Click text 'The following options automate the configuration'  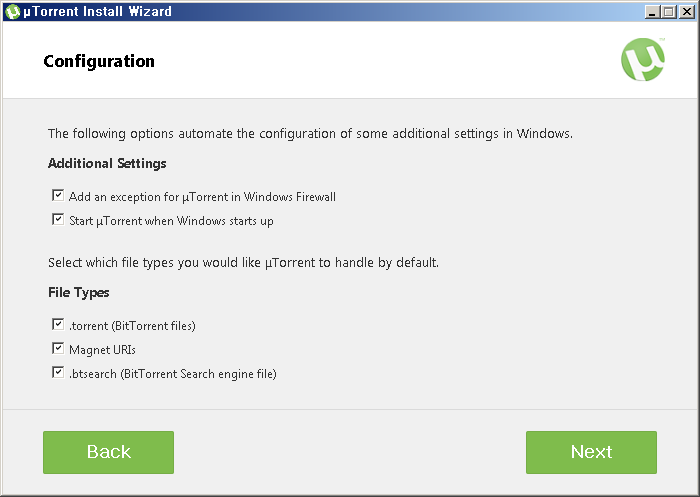pyautogui.click(x=192, y=134)
